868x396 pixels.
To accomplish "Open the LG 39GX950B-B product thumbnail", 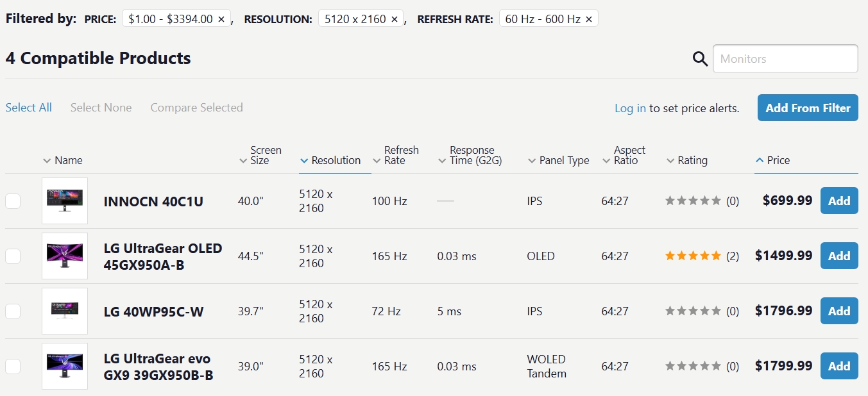I will (65, 366).
